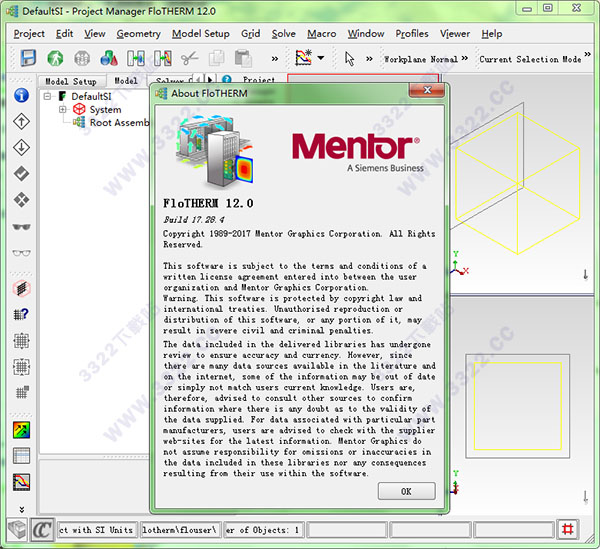Expand the System tree node

coord(63,110)
